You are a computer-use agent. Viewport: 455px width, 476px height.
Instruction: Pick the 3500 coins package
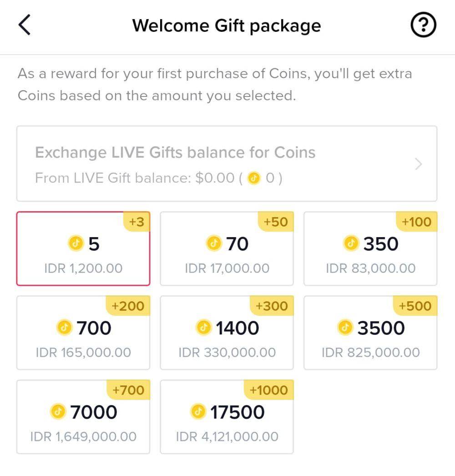click(370, 333)
